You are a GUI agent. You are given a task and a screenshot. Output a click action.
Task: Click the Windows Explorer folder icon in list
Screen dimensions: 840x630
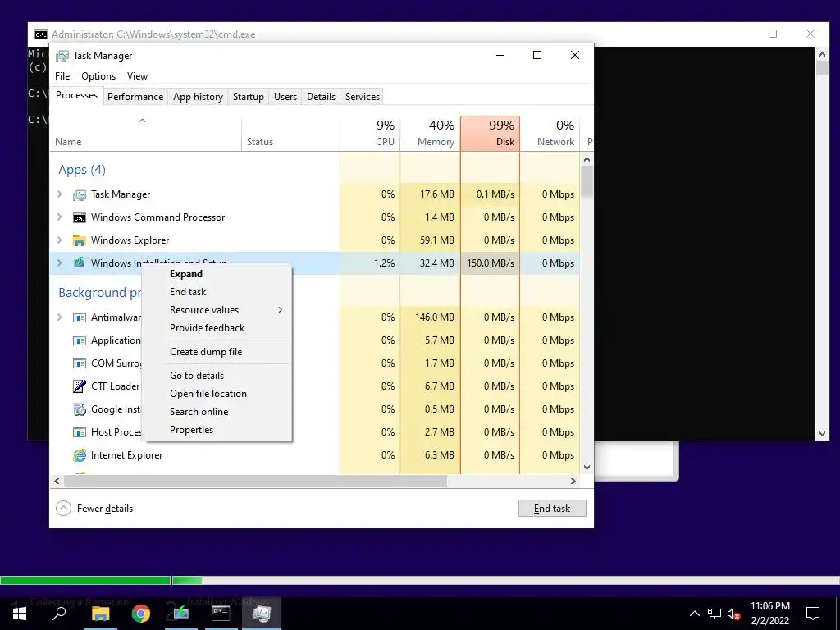(x=80, y=240)
